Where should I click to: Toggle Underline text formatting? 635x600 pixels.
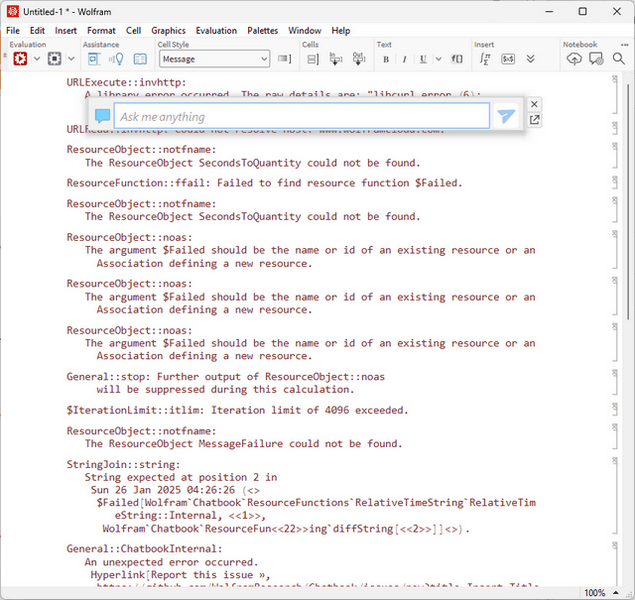[x=423, y=59]
